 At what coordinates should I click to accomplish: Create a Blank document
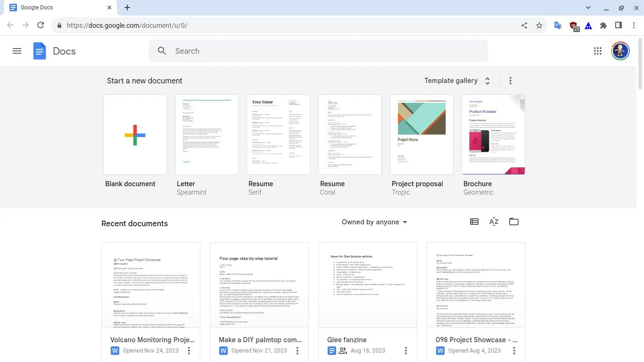pyautogui.click(x=135, y=134)
